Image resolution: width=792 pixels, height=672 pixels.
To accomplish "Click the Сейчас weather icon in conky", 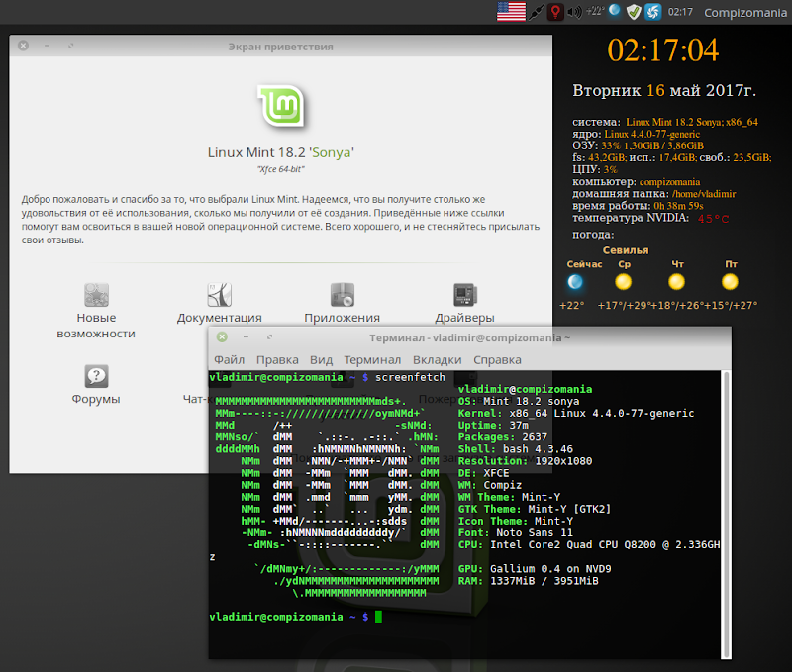I will [575, 282].
